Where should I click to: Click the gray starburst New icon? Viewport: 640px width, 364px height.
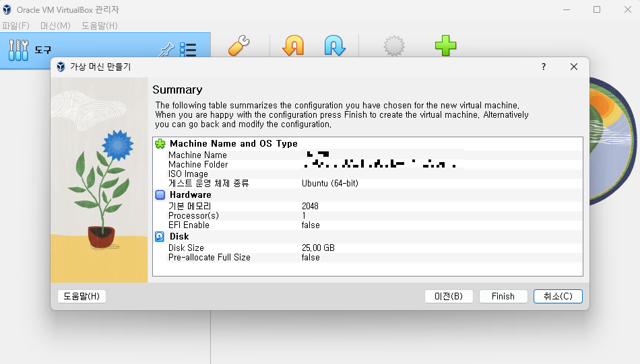click(x=394, y=46)
